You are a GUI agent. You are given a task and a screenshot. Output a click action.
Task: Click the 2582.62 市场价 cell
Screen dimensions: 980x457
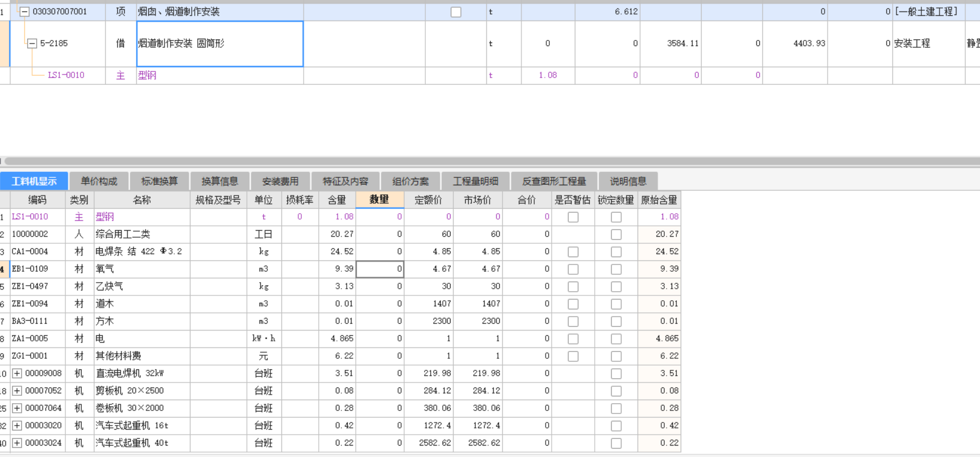coord(478,443)
